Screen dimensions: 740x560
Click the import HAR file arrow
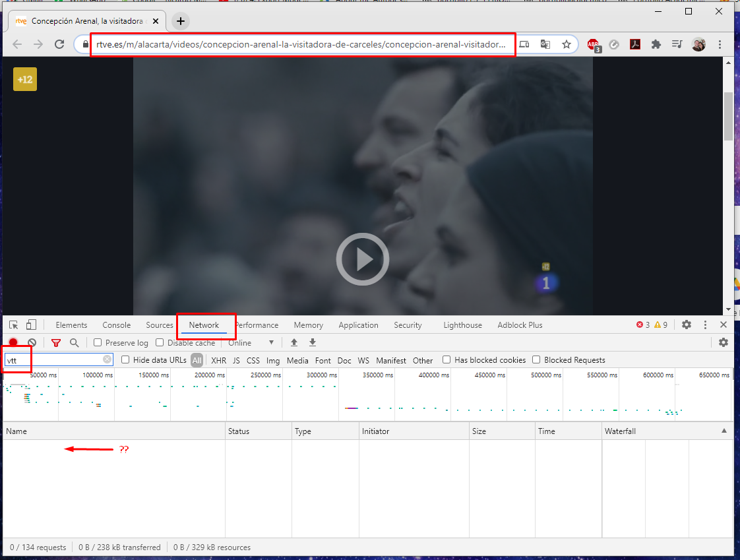pyautogui.click(x=294, y=343)
